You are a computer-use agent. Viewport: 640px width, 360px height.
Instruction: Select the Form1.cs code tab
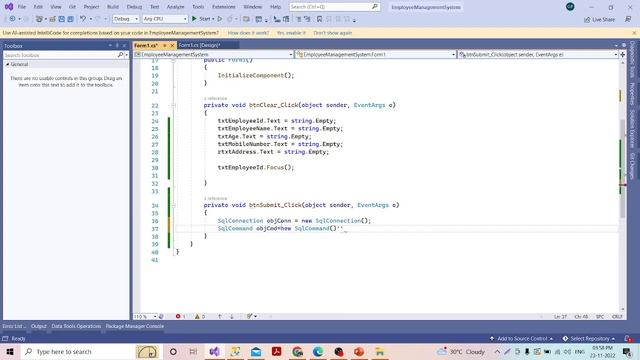(x=146, y=45)
